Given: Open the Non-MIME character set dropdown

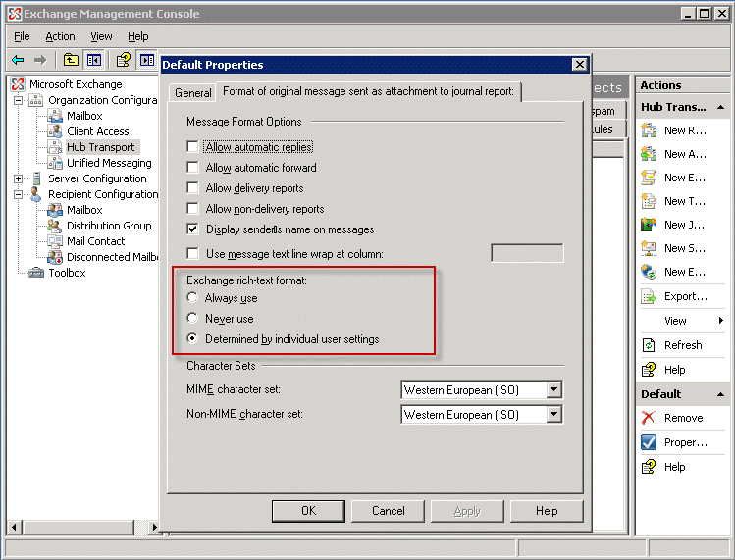Looking at the screenshot, I should [x=553, y=414].
